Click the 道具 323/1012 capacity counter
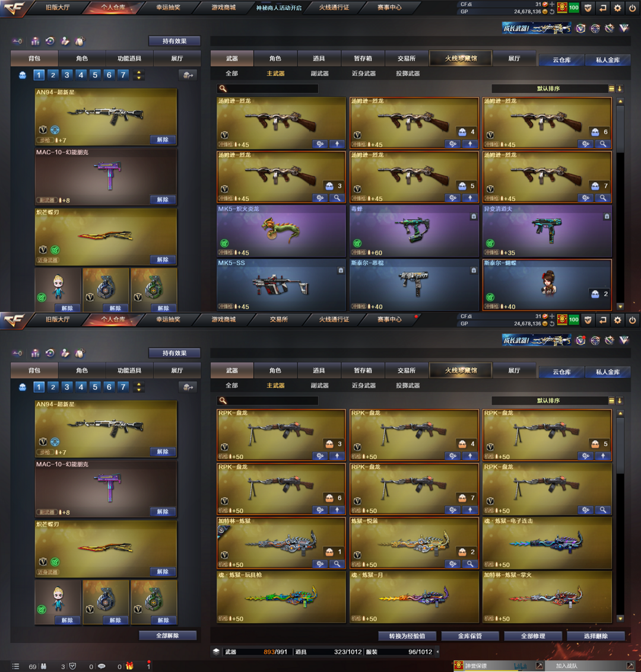Image resolution: width=641 pixels, height=672 pixels. point(328,652)
